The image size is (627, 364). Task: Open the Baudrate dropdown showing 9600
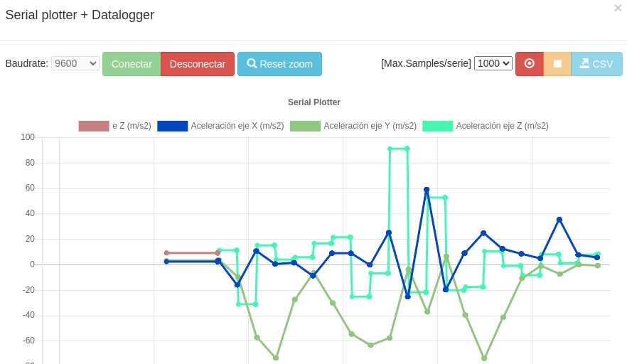click(75, 63)
